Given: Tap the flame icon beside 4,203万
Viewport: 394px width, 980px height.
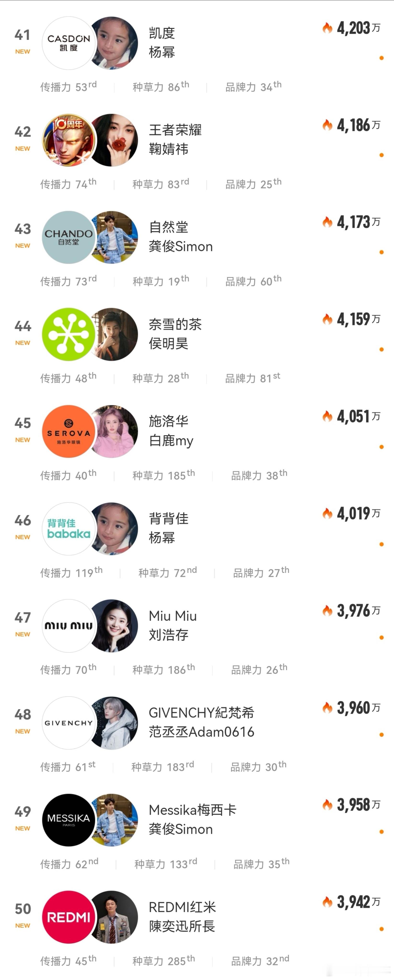Looking at the screenshot, I should click(x=327, y=28).
